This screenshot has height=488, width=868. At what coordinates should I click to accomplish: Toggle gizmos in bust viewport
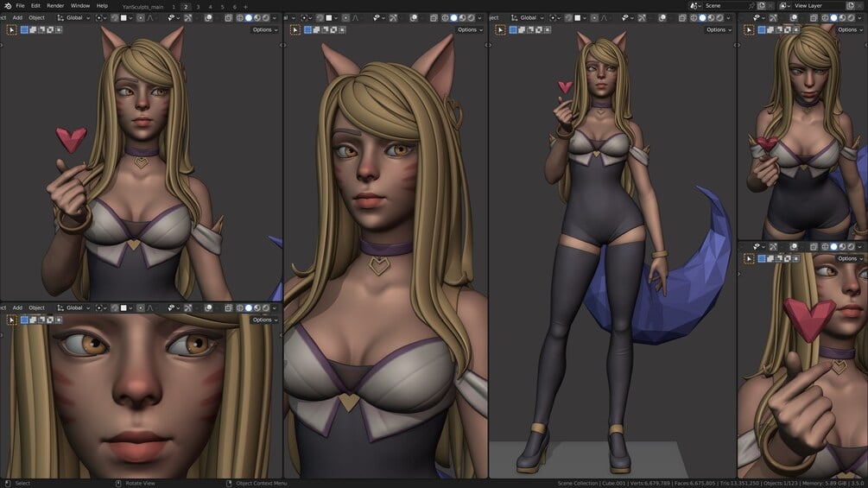tap(188, 17)
